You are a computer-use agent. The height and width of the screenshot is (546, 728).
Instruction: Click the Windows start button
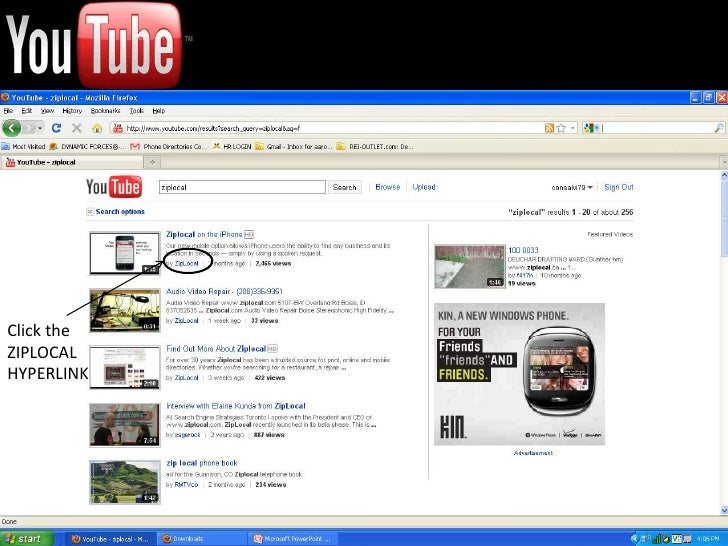pyautogui.click(x=26, y=539)
